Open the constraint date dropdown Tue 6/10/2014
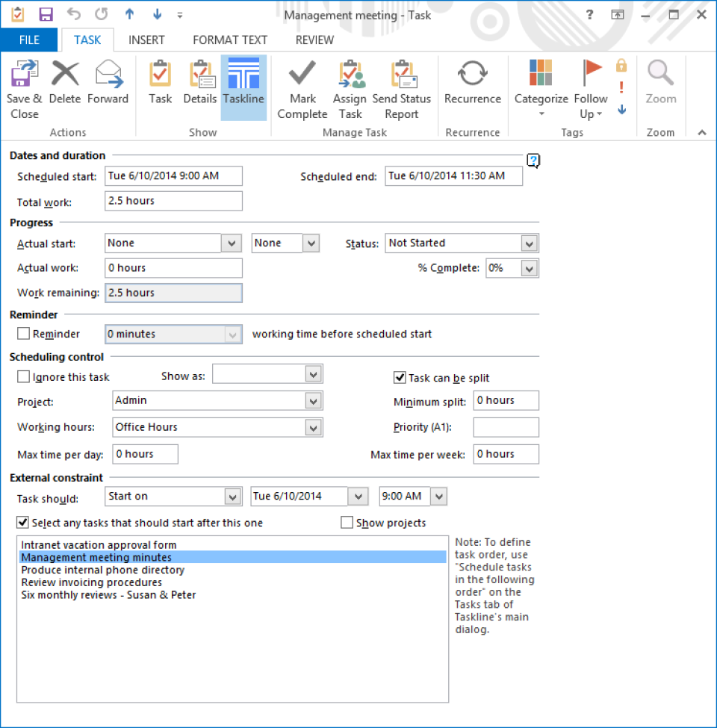Screen dimensions: 717x728 358,497
